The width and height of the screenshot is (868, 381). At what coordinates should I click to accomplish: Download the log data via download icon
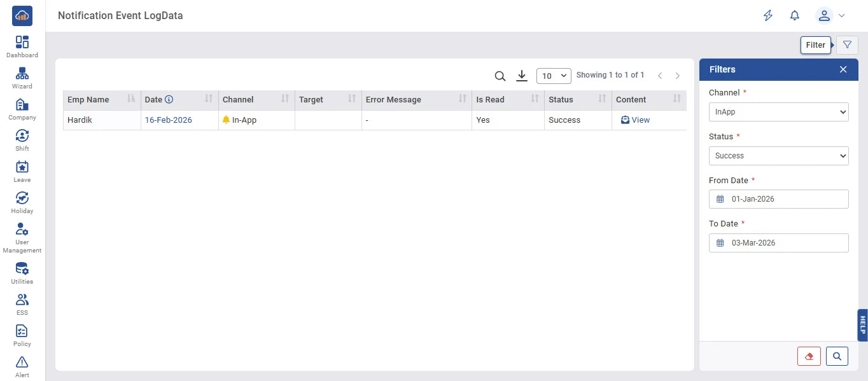pos(522,76)
